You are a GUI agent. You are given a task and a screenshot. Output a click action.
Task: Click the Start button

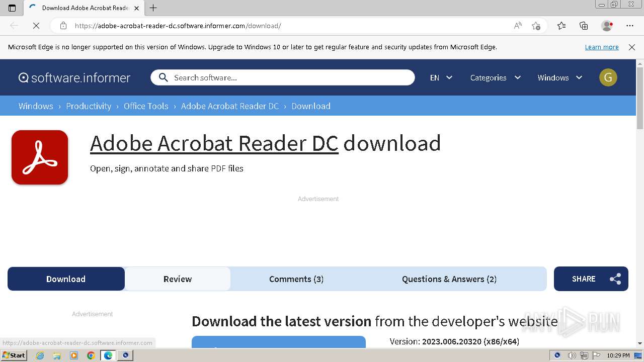14,355
